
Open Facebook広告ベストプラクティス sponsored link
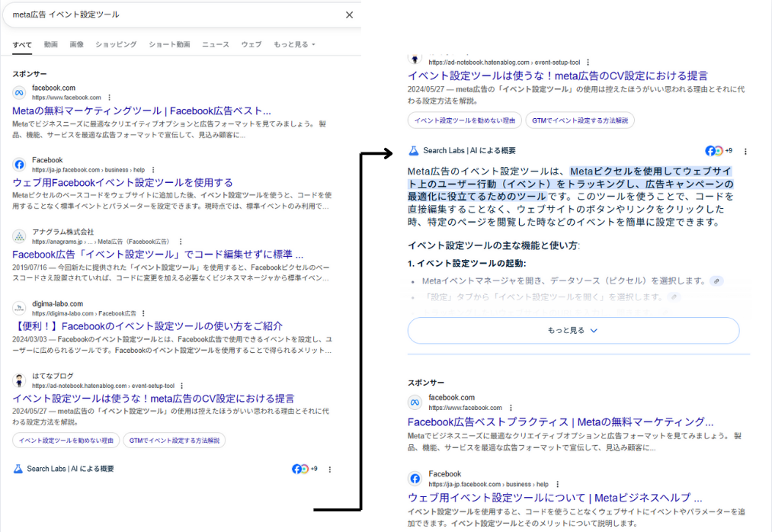560,422
